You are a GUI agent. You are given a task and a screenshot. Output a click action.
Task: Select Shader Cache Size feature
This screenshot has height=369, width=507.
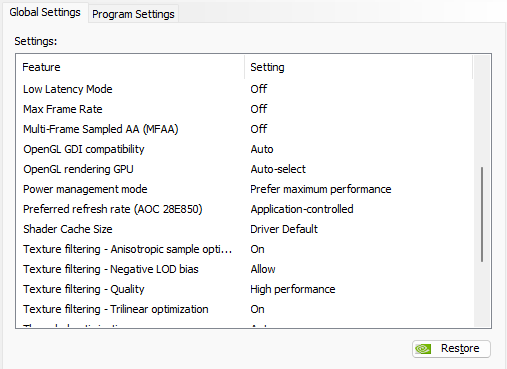click(x=68, y=229)
